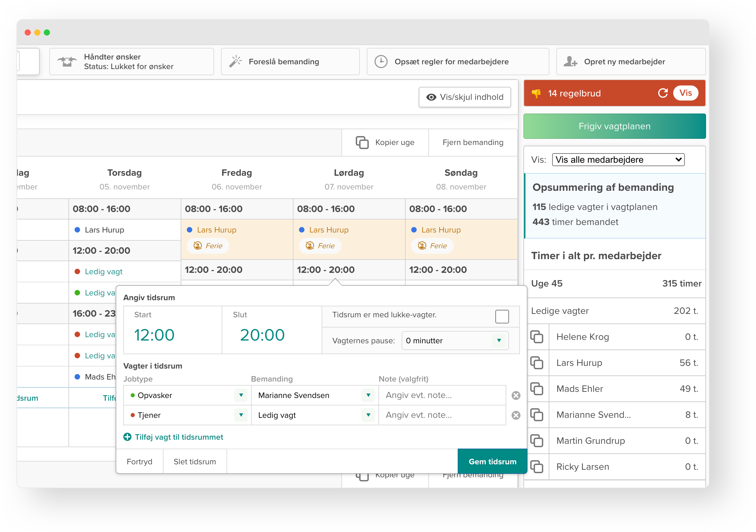The image size is (756, 532).
Task: Click the copy icon next to Lars Hurup
Action: [x=537, y=362]
